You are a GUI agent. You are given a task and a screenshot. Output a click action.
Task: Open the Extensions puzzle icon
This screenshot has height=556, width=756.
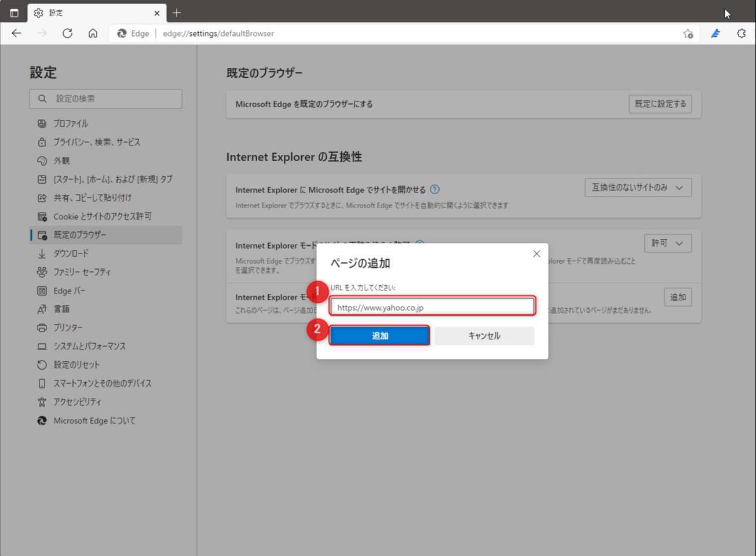pyautogui.click(x=741, y=34)
